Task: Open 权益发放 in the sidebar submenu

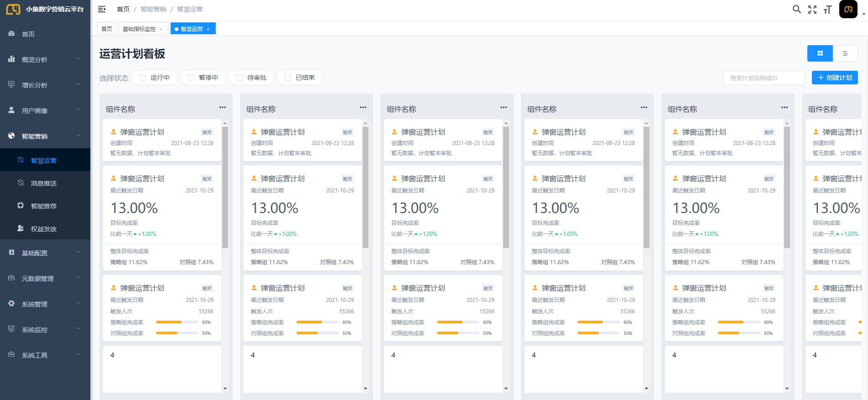Action: pyautogui.click(x=45, y=229)
